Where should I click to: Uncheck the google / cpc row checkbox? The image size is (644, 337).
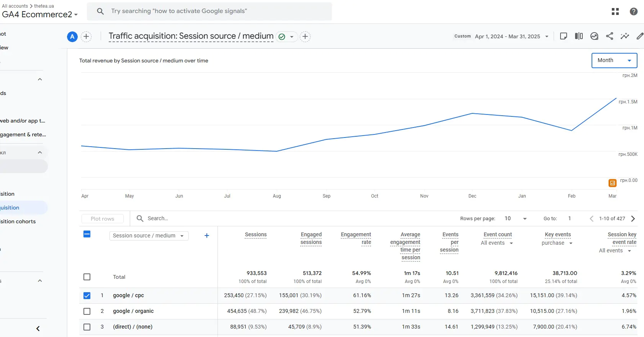[87, 296]
